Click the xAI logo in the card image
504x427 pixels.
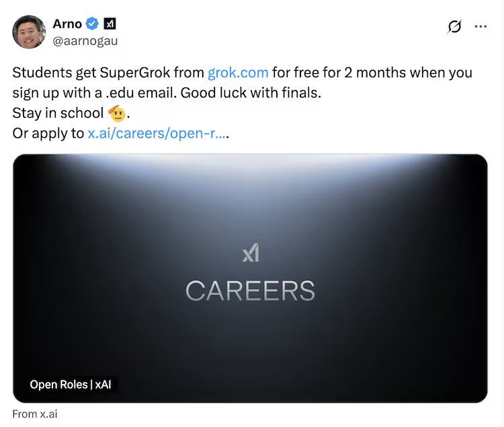click(251, 254)
